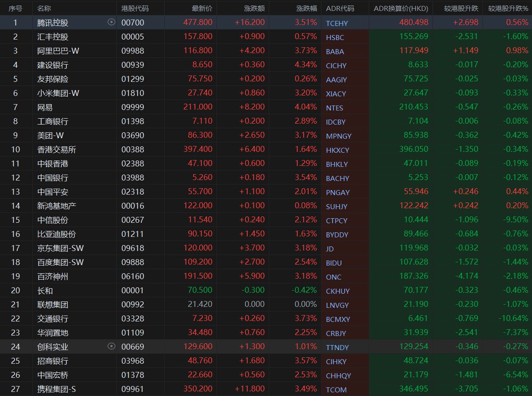Select the 联想集团 stock name

coord(53,304)
